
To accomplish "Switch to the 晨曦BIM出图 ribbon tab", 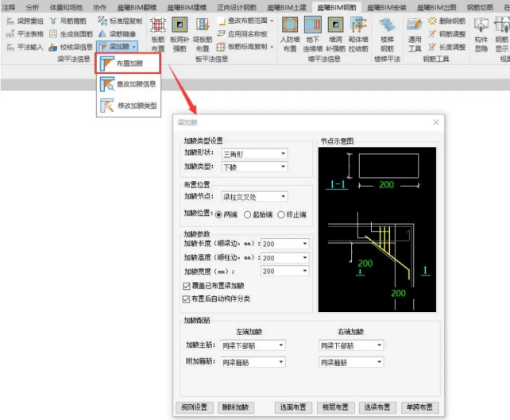I will click(436, 7).
